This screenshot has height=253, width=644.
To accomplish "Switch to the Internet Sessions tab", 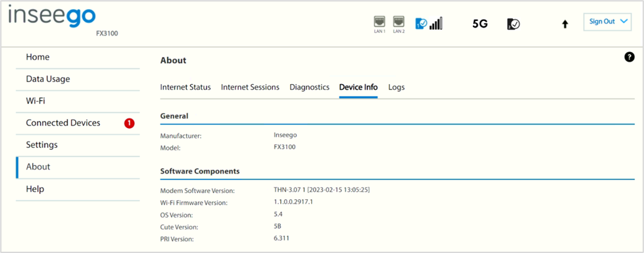I will point(250,87).
